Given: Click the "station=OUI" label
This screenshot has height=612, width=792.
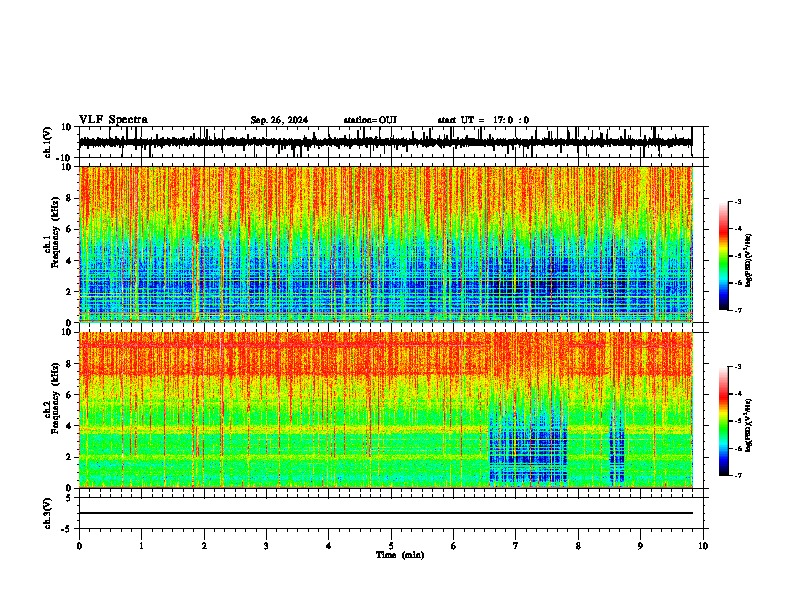Looking at the screenshot, I should click(x=370, y=120).
